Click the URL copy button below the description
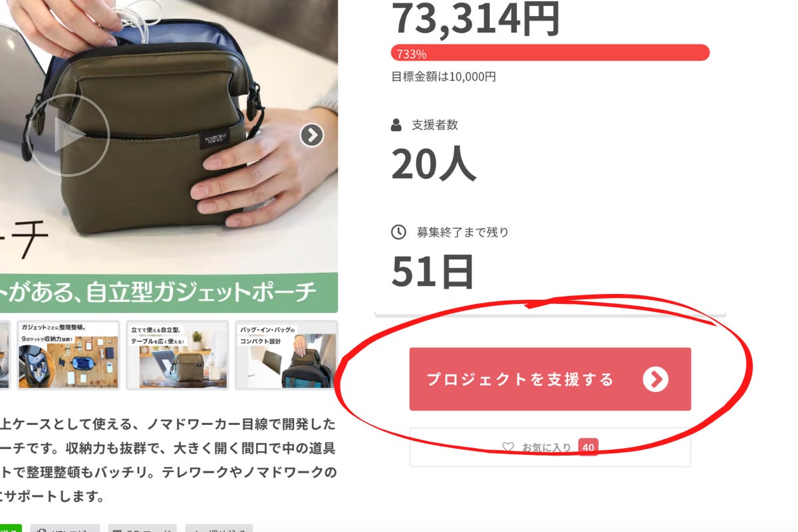This screenshot has width=798, height=532. [x=65, y=529]
